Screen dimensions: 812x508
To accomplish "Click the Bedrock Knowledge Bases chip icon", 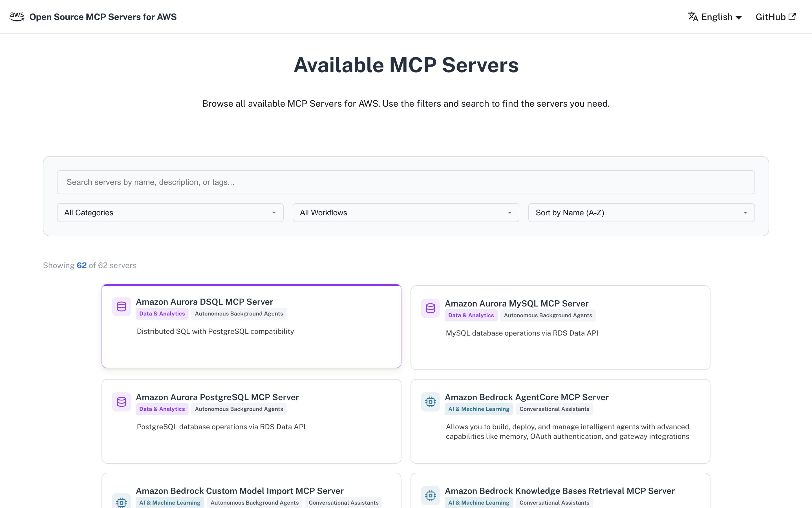I will (x=431, y=496).
